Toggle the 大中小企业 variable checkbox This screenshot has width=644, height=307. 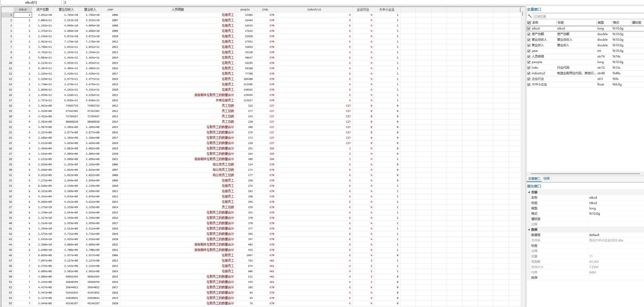[529, 84]
